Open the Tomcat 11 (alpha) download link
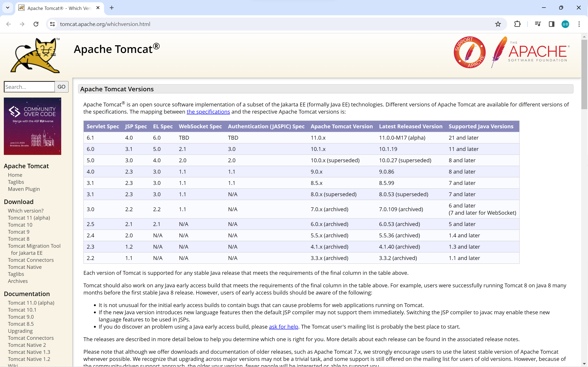 click(x=29, y=218)
